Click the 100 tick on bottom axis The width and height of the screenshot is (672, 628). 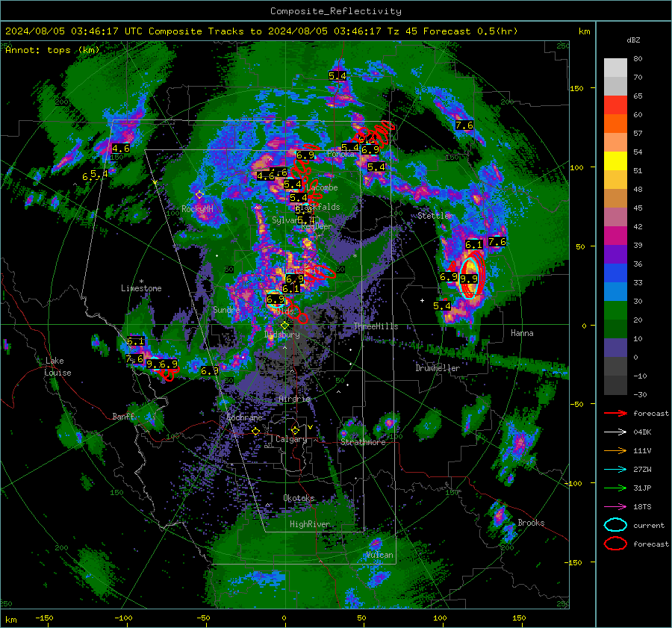(440, 618)
